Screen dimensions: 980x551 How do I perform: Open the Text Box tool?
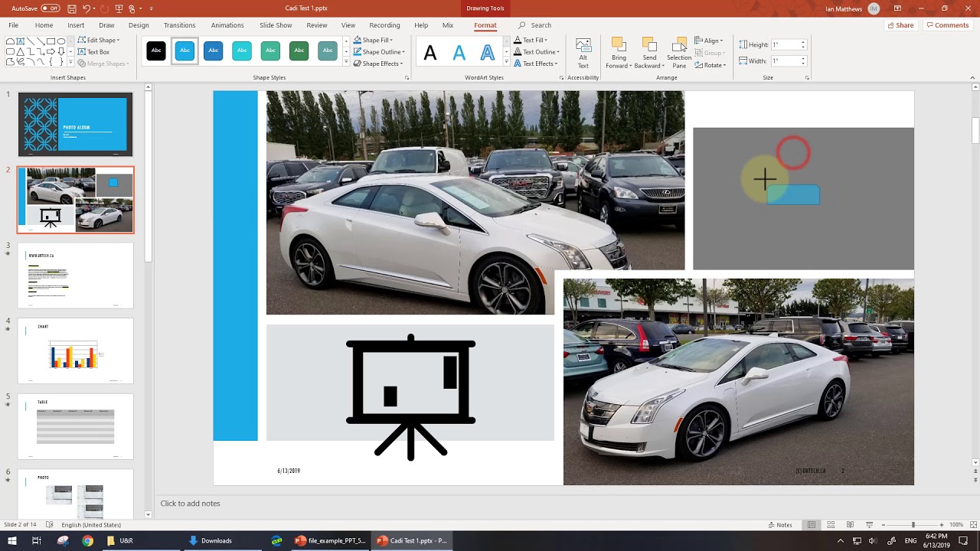pyautogui.click(x=93, y=52)
